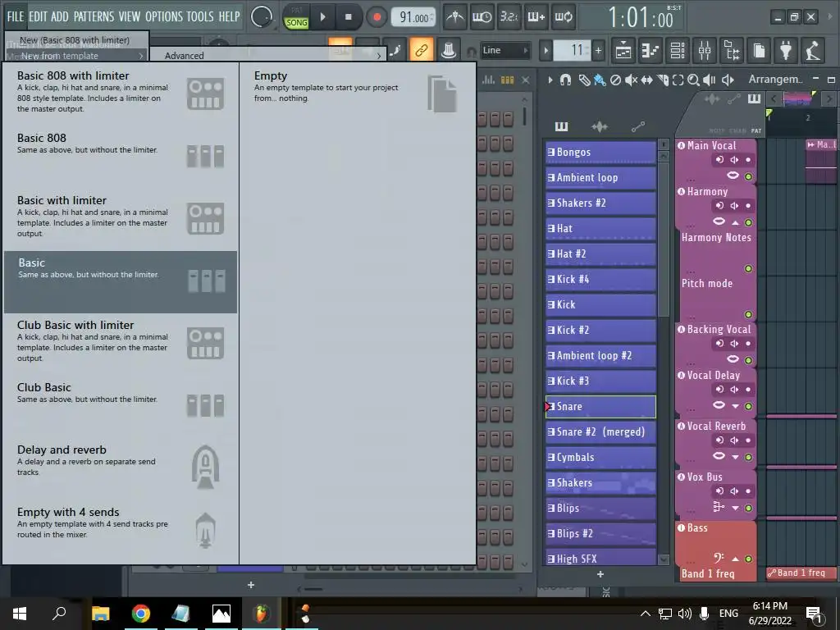Toggle mute dot on Vocal Delay track
Screen dimensions: 840x630
click(748, 406)
